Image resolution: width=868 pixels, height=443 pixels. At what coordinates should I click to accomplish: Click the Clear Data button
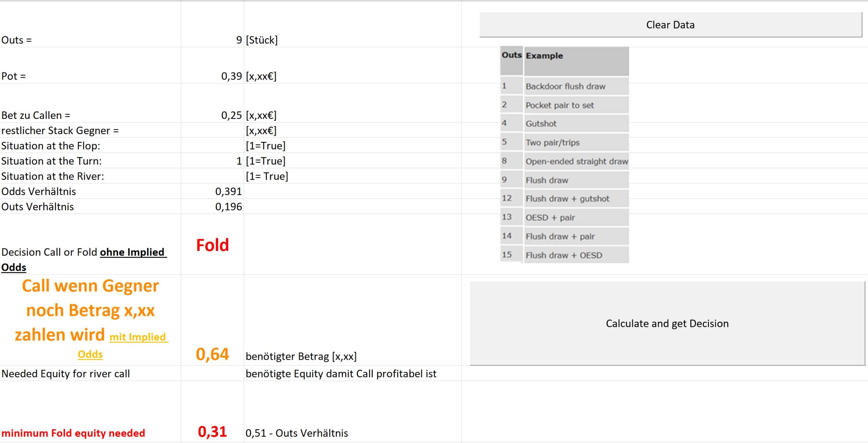pos(670,25)
